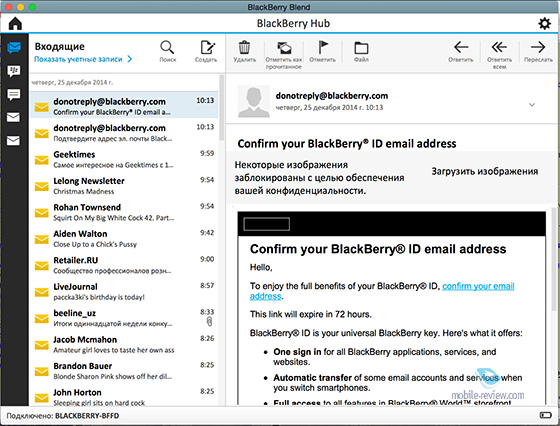
Task: Delete the message with Удалить
Action: click(x=245, y=52)
